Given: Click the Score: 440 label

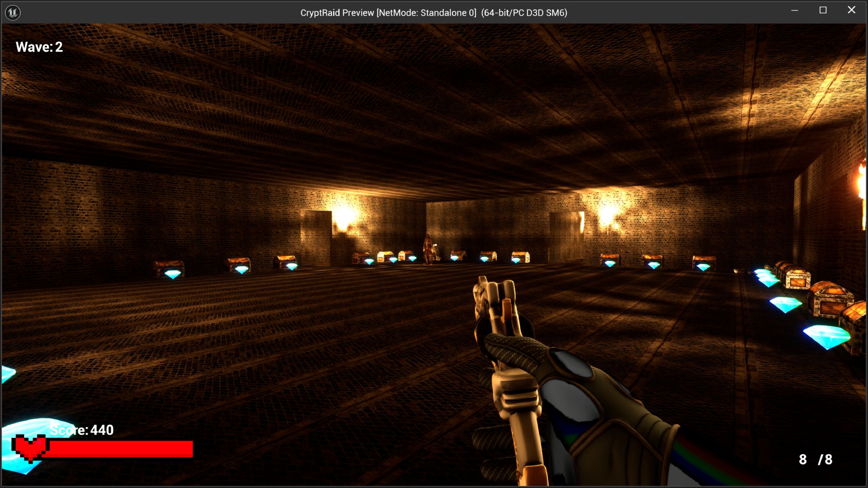Looking at the screenshot, I should coord(82,430).
